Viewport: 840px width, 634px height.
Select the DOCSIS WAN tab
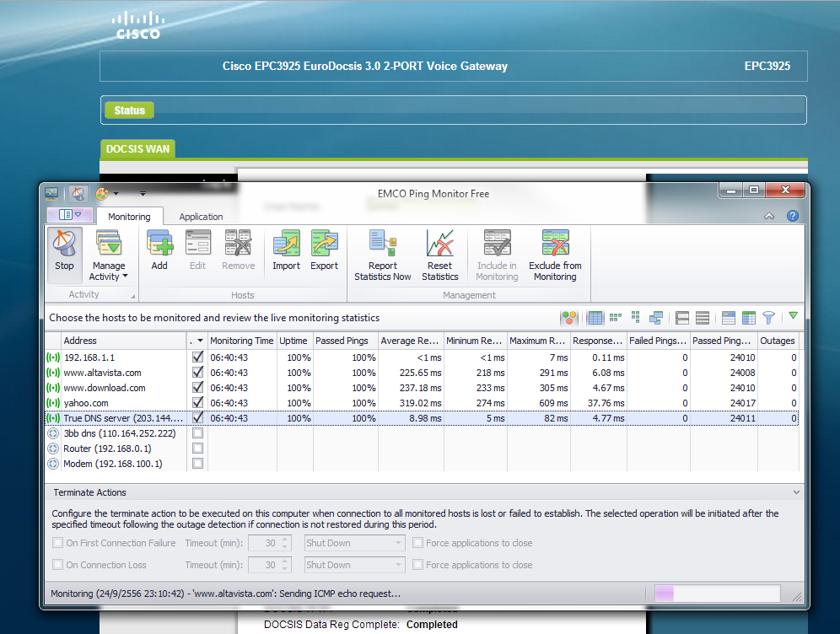tap(137, 149)
